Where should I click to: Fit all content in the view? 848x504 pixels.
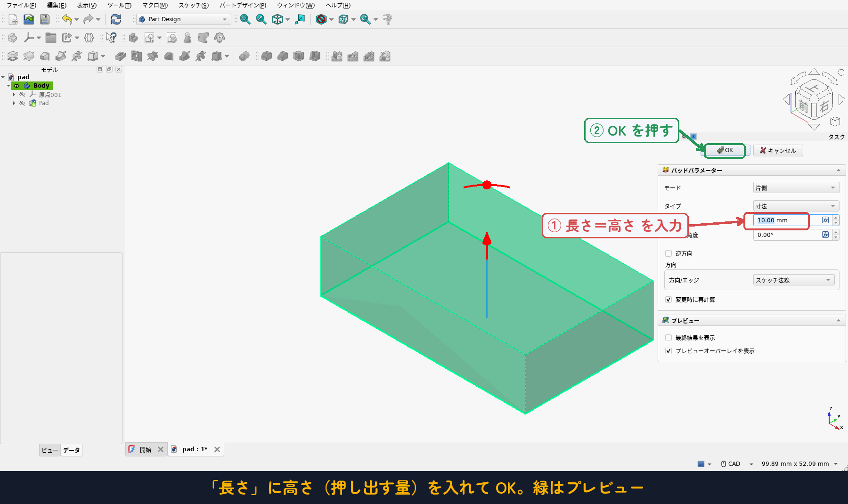[x=245, y=19]
